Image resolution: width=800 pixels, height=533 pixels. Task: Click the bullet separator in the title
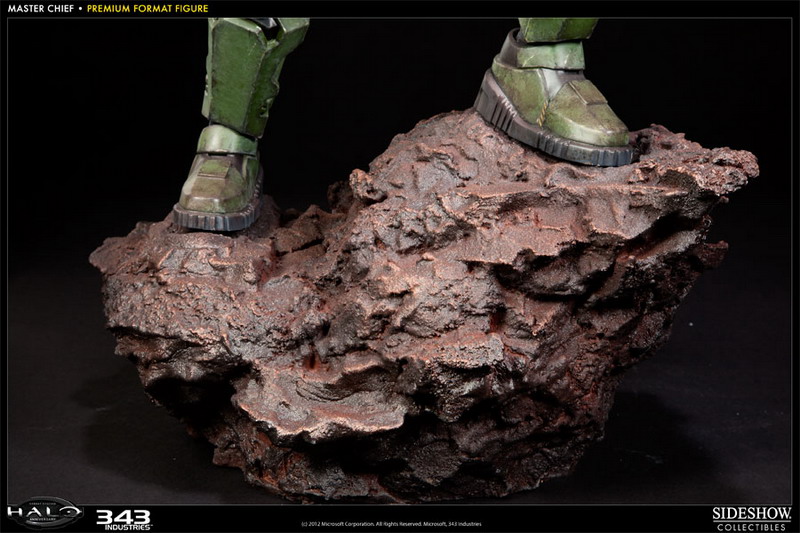tap(79, 8)
